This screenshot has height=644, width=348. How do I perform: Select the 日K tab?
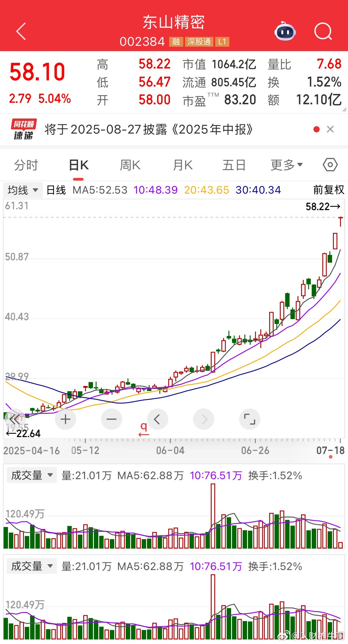[79, 165]
